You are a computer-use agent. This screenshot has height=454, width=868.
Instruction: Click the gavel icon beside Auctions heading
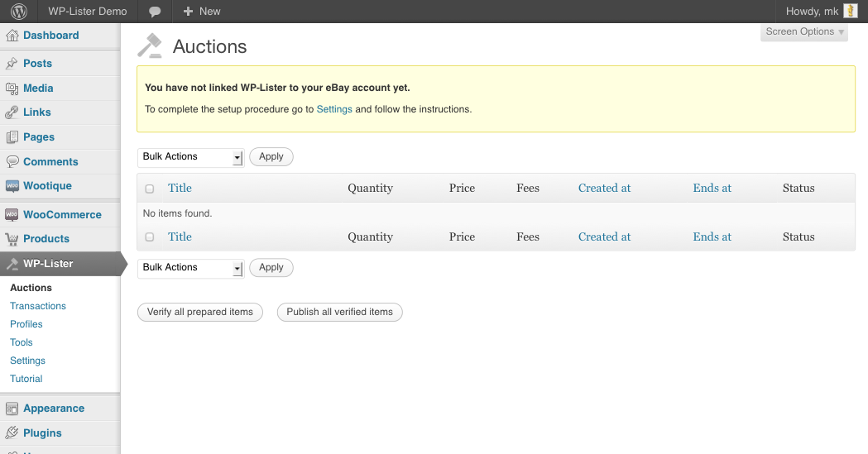(x=150, y=46)
